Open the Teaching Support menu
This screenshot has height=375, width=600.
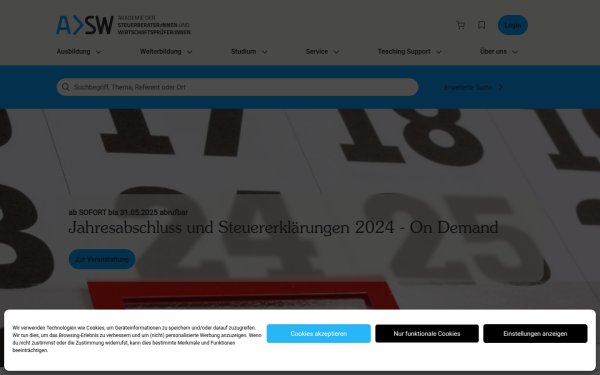click(x=404, y=51)
